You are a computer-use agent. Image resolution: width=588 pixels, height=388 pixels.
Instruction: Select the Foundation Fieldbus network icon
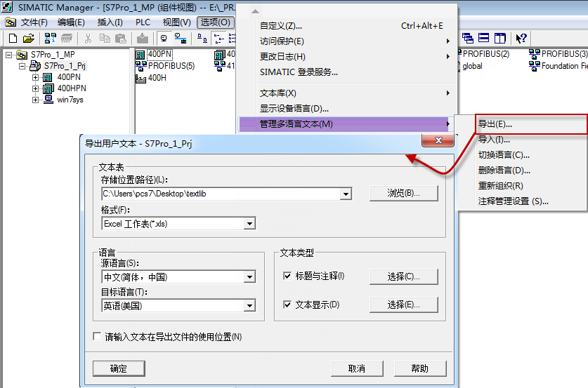click(x=535, y=66)
